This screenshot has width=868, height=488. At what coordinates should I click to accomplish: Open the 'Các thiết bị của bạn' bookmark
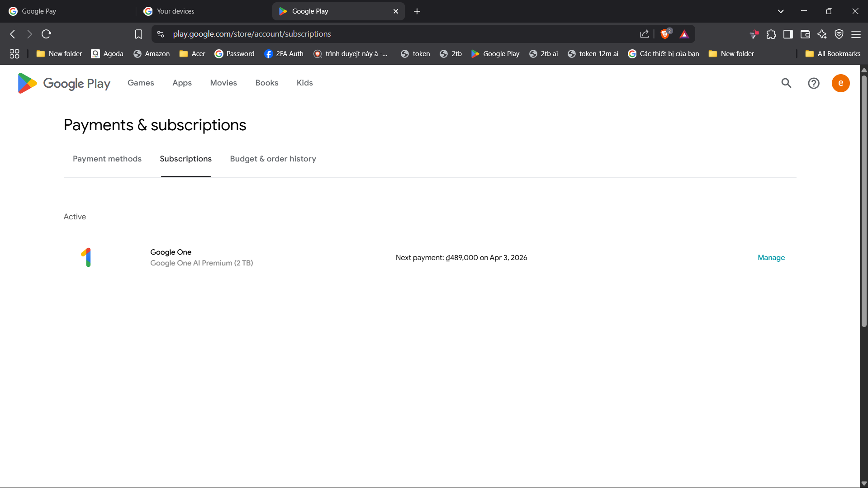[663, 54]
